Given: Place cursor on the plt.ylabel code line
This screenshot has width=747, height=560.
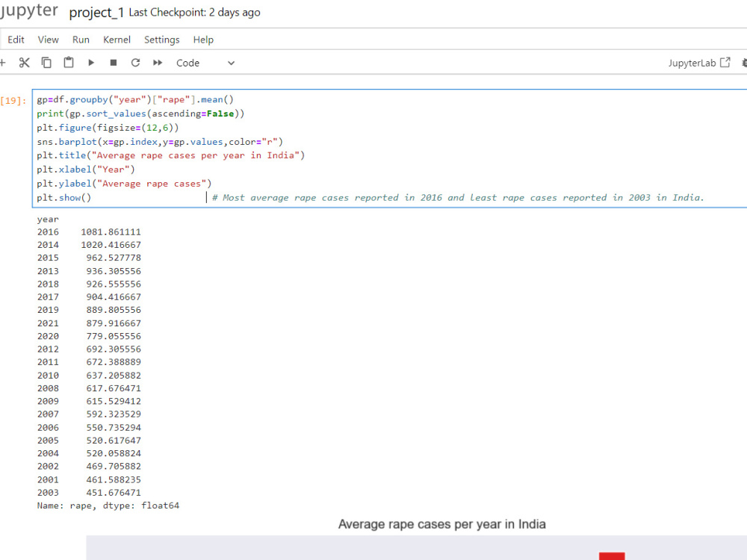Looking at the screenshot, I should 124,184.
